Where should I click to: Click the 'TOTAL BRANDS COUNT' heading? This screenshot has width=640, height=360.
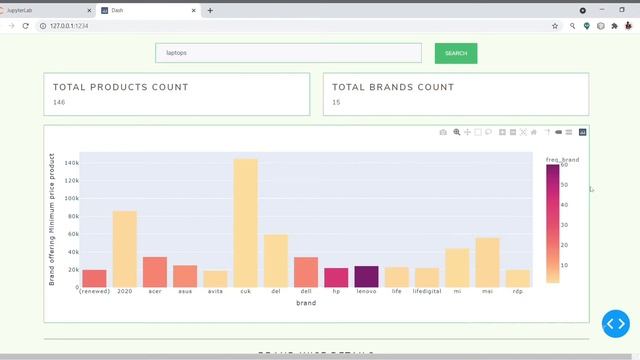(x=393, y=87)
